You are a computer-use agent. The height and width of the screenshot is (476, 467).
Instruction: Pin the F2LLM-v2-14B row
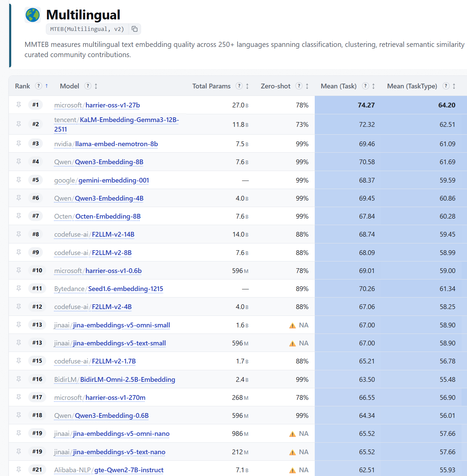pos(19,234)
